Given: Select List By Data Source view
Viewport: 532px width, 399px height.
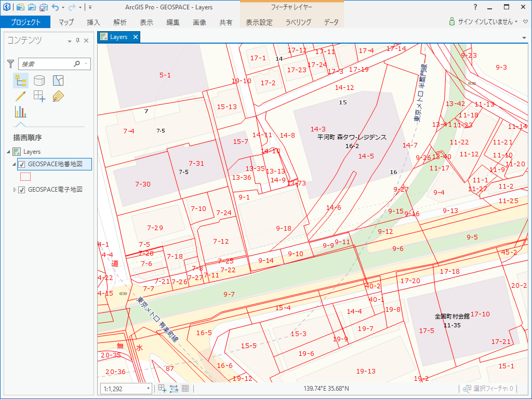Looking at the screenshot, I should 39,81.
